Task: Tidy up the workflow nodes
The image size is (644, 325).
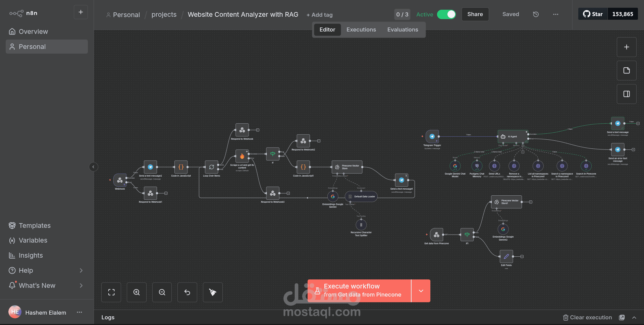Action: (213, 292)
